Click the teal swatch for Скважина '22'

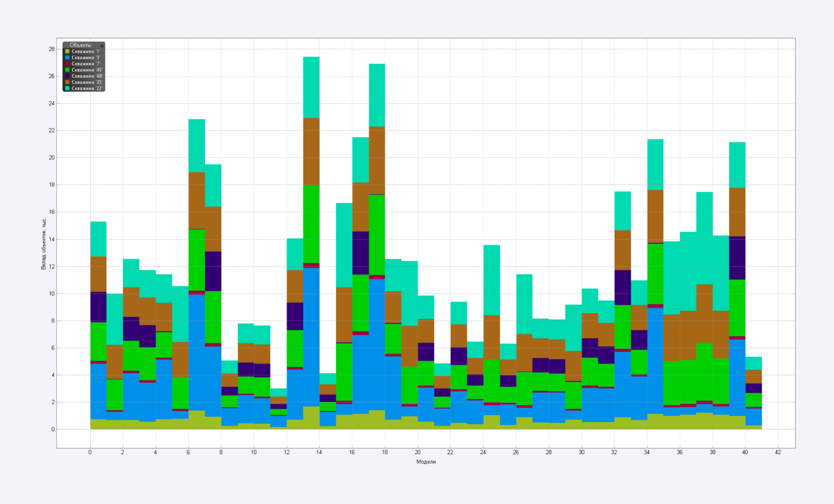(67, 89)
